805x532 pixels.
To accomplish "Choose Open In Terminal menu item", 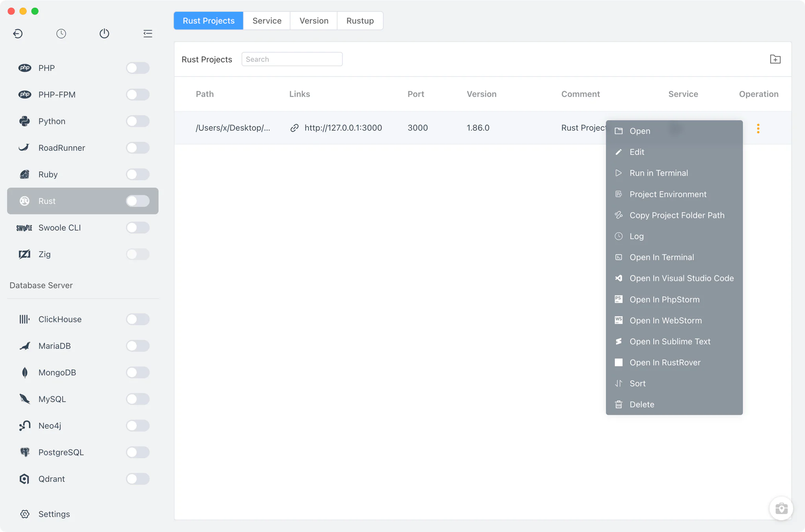I will tap(674, 257).
